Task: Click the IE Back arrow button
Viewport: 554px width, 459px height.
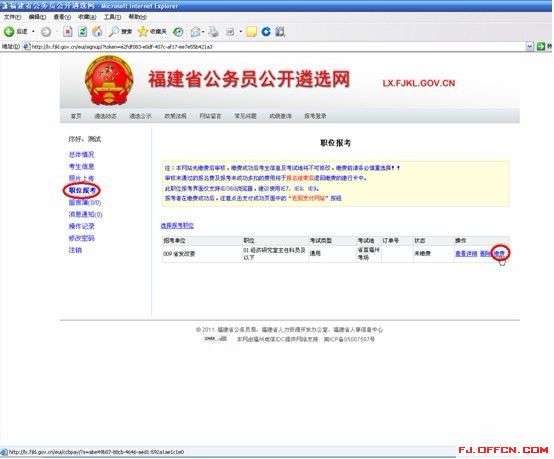Action: tap(9, 32)
